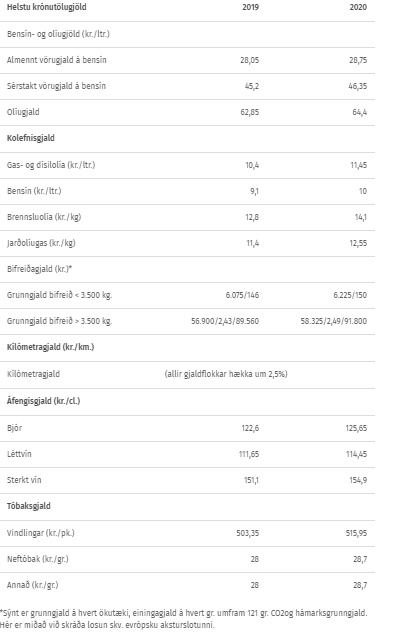Viewport: 399px width, 636px height.
Task: Click the value 56.900/2,43/89.560
Action: coord(225,321)
